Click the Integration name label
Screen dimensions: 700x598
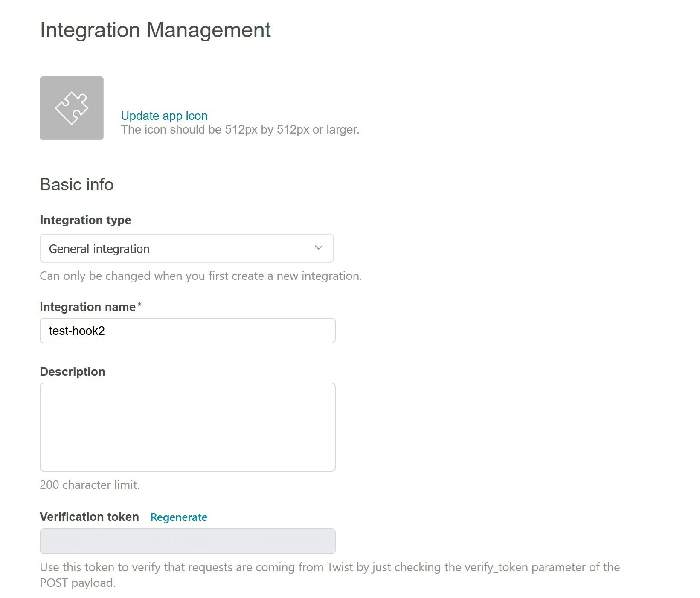click(88, 307)
